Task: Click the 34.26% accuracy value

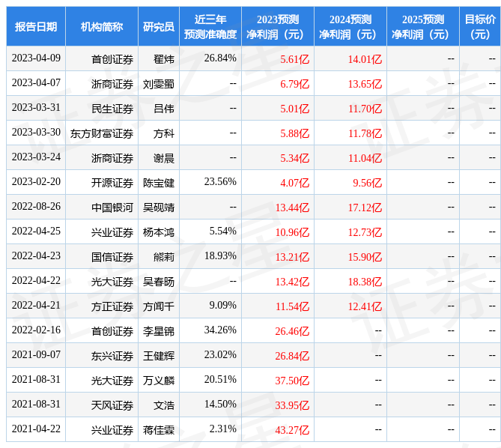Action: tap(220, 330)
